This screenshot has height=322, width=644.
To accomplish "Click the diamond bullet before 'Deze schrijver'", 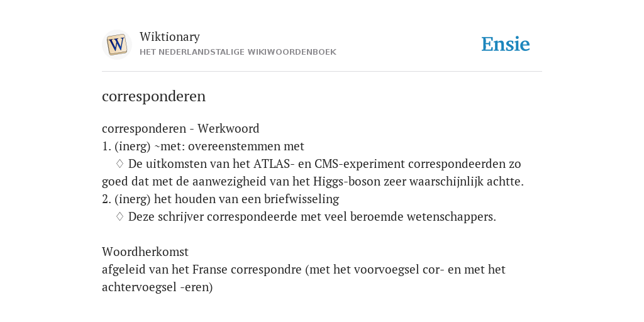I will coord(119,216).
